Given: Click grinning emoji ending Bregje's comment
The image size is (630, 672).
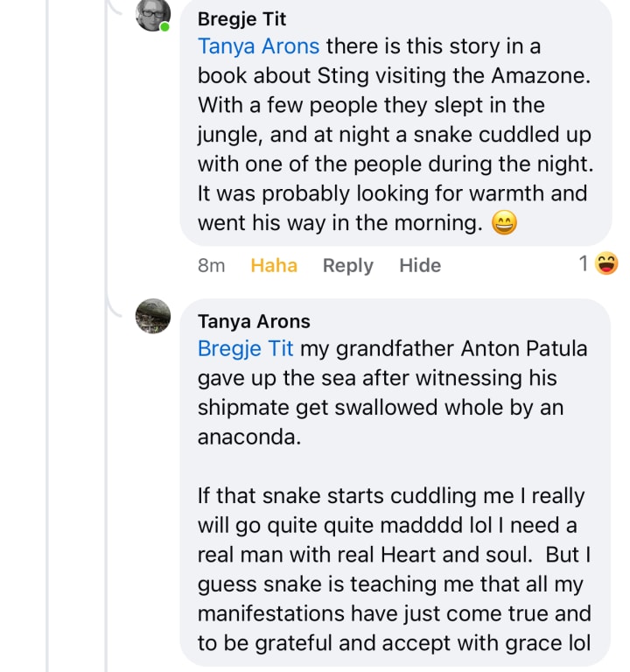Looking at the screenshot, I should coord(505,223).
